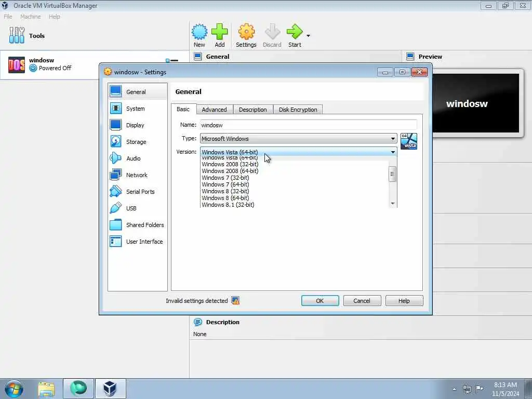Click the version list scroll-down arrow

click(393, 204)
